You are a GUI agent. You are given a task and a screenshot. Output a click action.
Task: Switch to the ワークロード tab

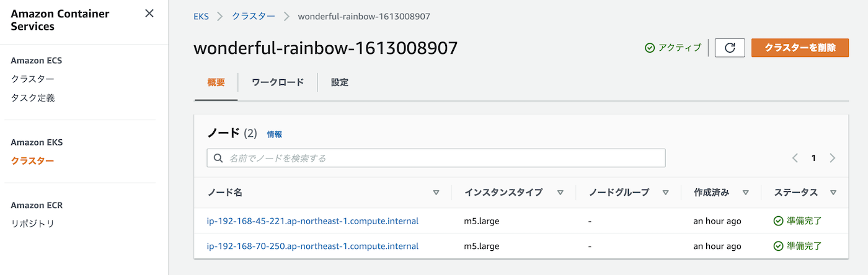[278, 82]
